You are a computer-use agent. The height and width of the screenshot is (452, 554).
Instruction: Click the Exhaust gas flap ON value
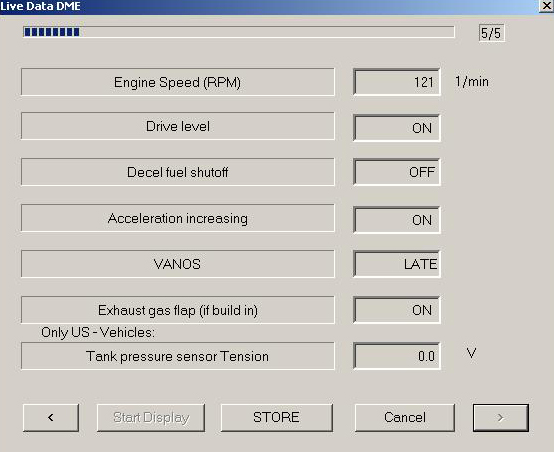tap(397, 310)
